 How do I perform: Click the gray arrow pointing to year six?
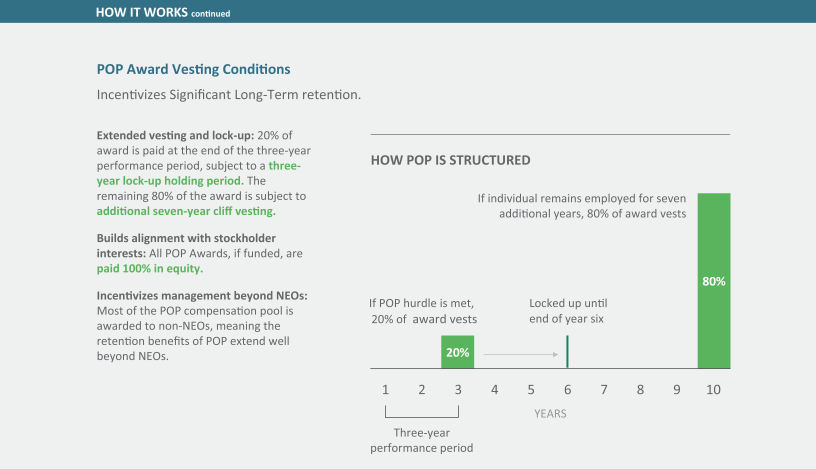520,354
